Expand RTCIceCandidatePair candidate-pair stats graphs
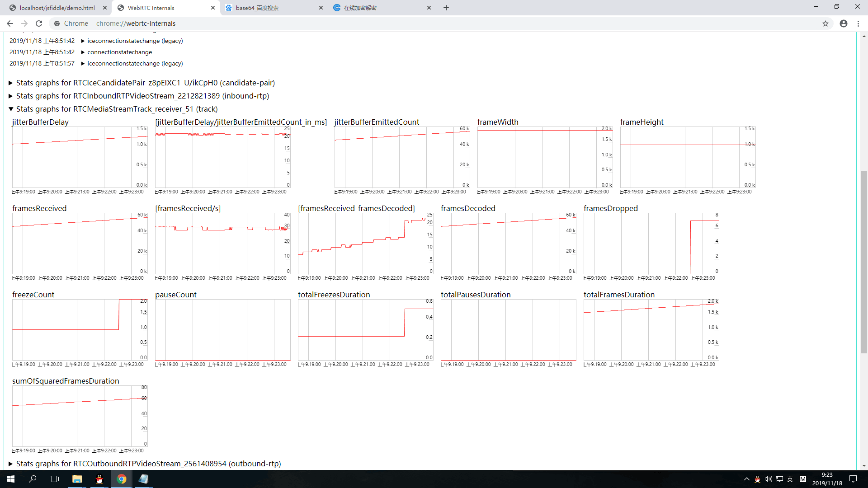Image resolution: width=868 pixels, height=488 pixels. 9,83
